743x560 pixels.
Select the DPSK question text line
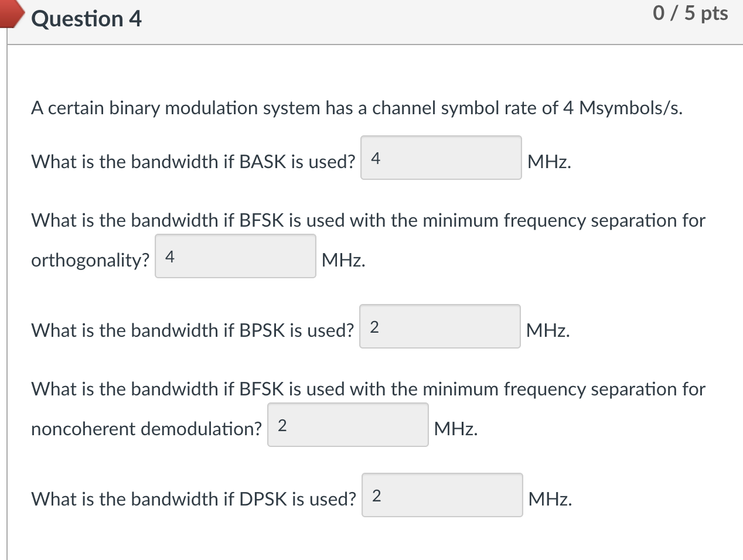[x=193, y=499]
